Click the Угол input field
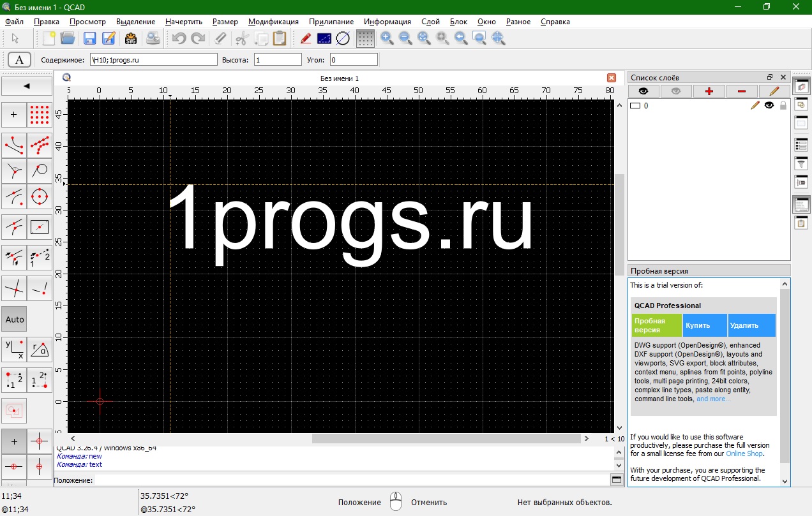Viewport: 812px width, 516px height. point(354,60)
